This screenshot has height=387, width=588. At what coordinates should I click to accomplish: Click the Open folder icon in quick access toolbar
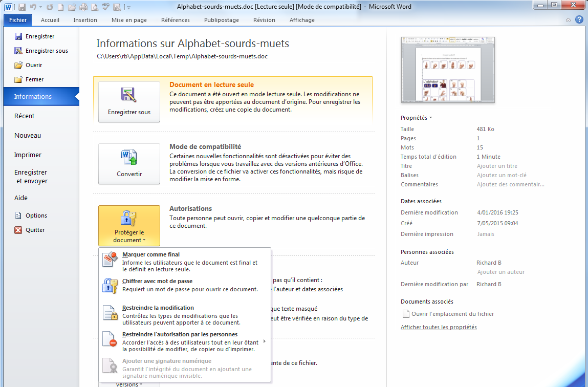72,7
